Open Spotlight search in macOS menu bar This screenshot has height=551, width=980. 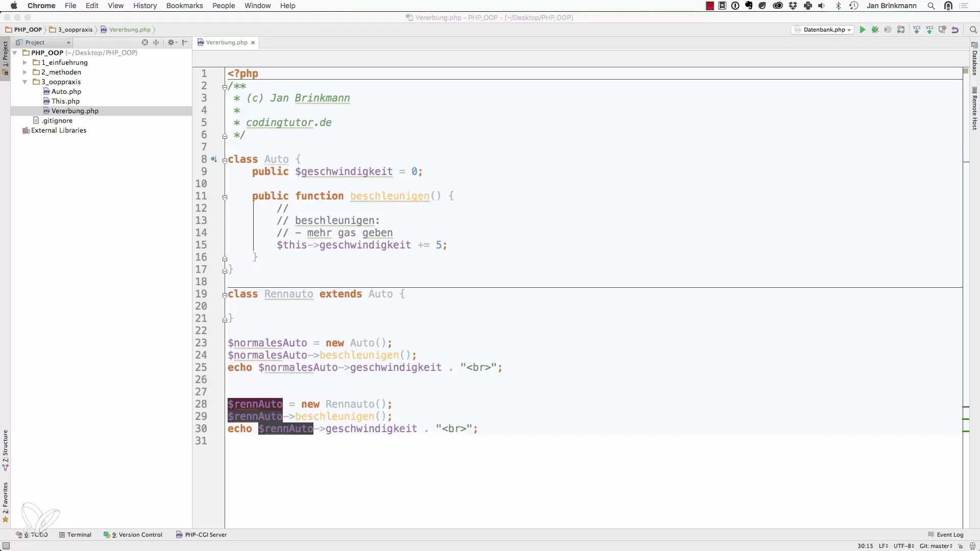point(932,6)
